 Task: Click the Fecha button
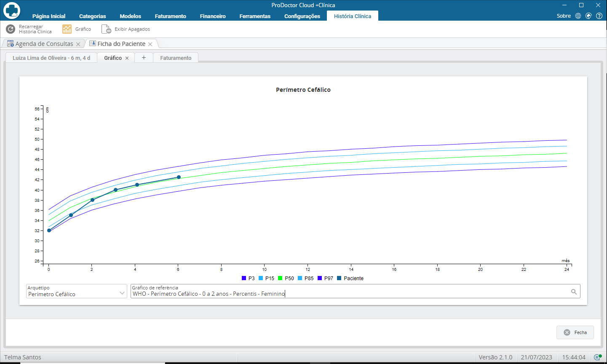[x=575, y=332]
